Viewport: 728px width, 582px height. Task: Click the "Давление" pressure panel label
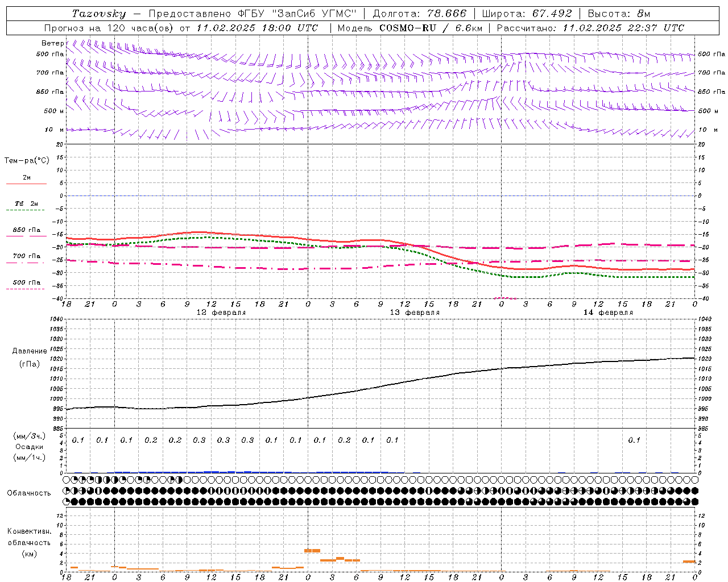click(x=30, y=351)
